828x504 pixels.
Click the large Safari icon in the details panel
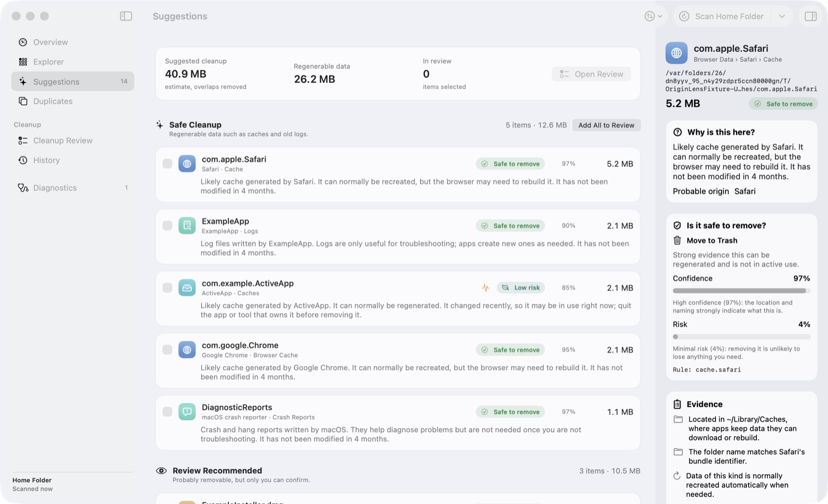pos(676,53)
